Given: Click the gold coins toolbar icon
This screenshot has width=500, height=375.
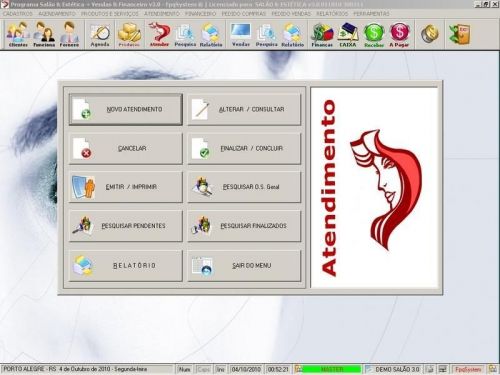Looking at the screenshot, I should (x=429, y=34).
